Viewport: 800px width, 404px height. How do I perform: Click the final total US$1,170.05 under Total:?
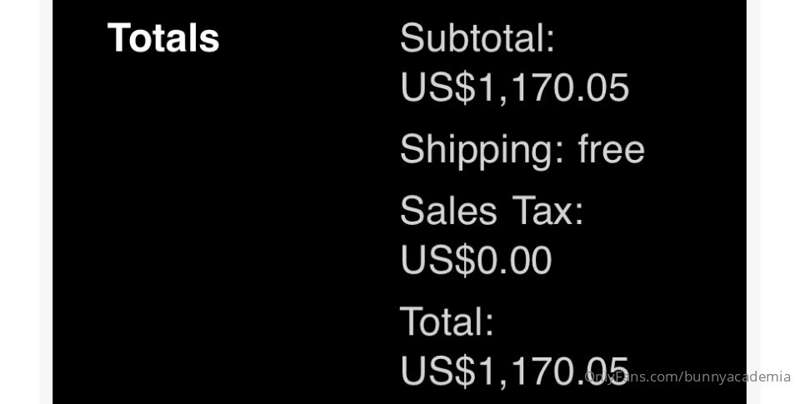click(515, 371)
